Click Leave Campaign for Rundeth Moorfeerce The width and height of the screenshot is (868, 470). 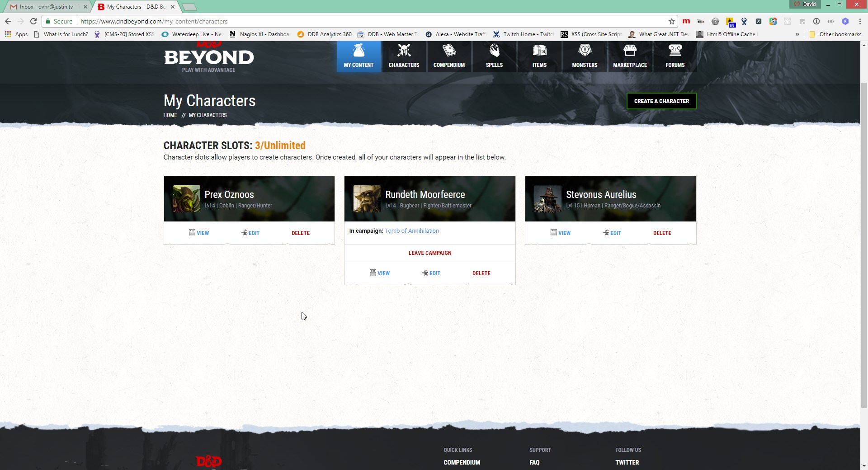click(x=430, y=253)
